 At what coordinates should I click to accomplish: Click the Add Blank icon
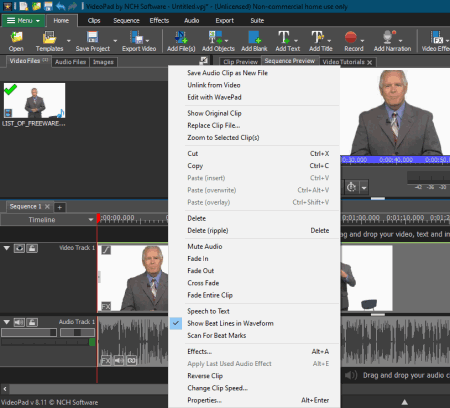coord(254,37)
